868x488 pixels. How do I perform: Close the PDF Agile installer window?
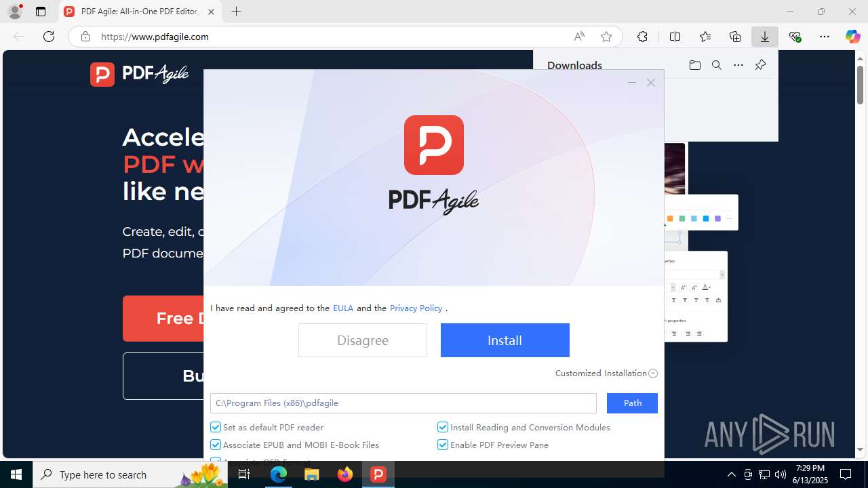[651, 83]
